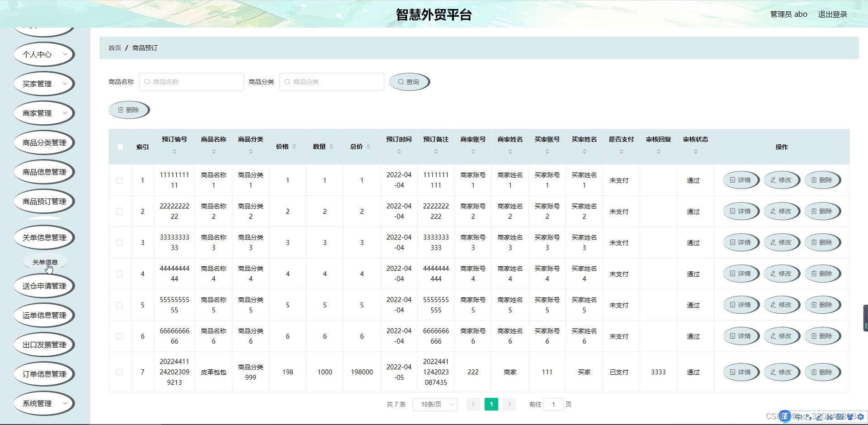Select the 关单信息 submenu item
Screen dimensions: 868x425
45,262
